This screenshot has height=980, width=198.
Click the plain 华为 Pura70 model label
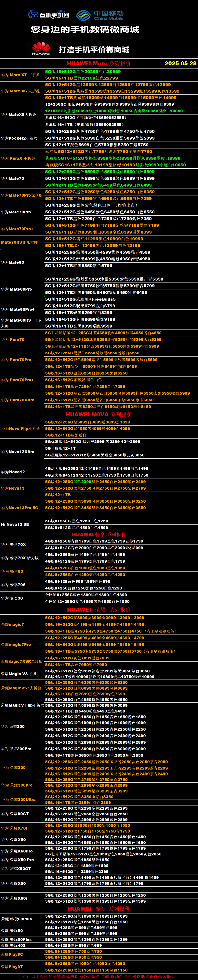click(x=13, y=339)
